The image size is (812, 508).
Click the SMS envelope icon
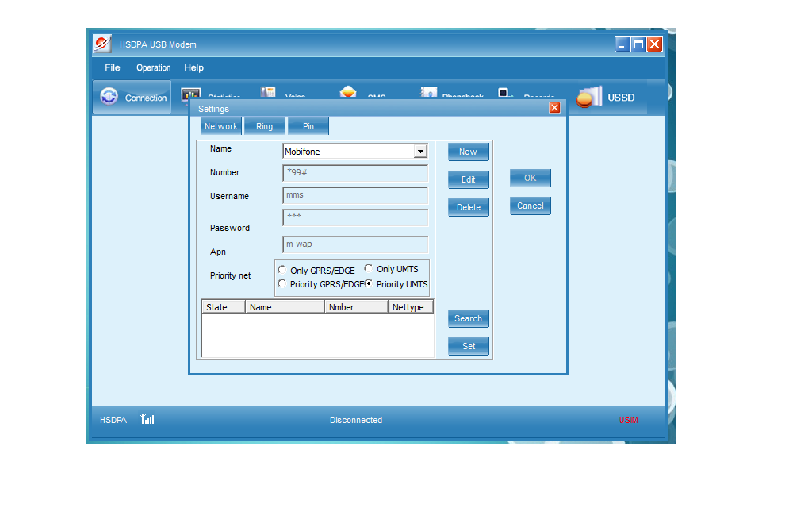(x=348, y=92)
